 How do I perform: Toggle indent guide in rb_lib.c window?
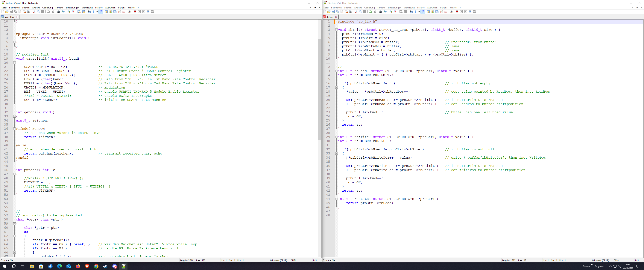coord(423,12)
